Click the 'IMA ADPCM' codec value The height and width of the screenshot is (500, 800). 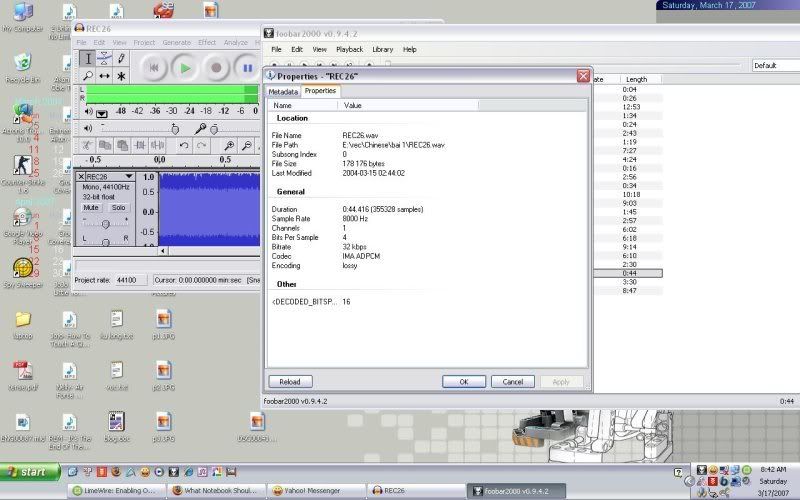(361, 256)
